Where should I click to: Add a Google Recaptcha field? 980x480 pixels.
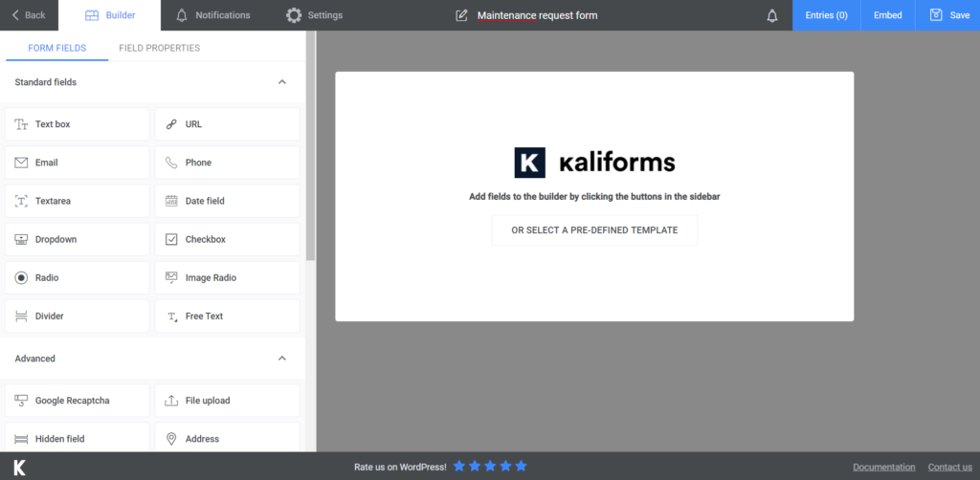coord(77,400)
